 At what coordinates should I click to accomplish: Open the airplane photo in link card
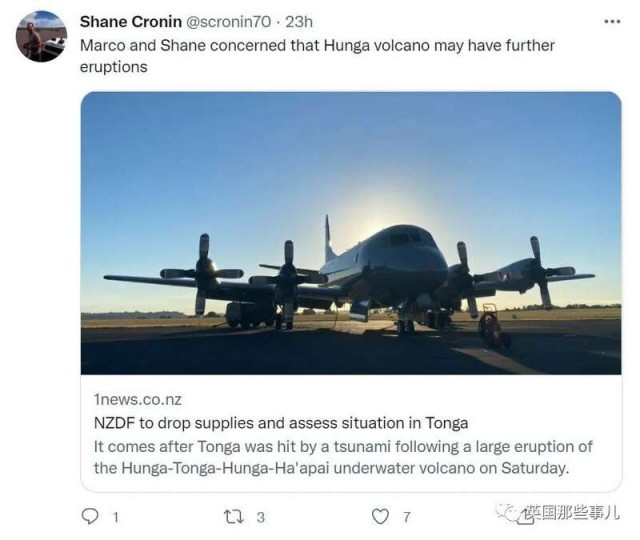coord(351,233)
